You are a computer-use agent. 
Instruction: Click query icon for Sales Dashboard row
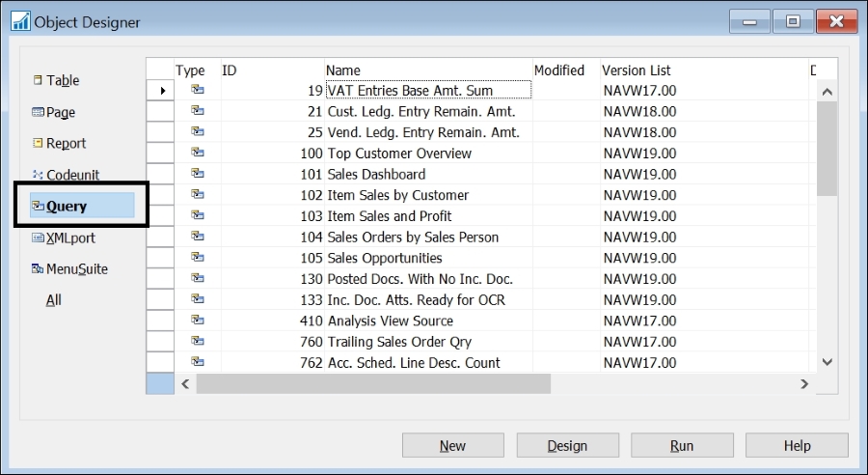(x=198, y=174)
